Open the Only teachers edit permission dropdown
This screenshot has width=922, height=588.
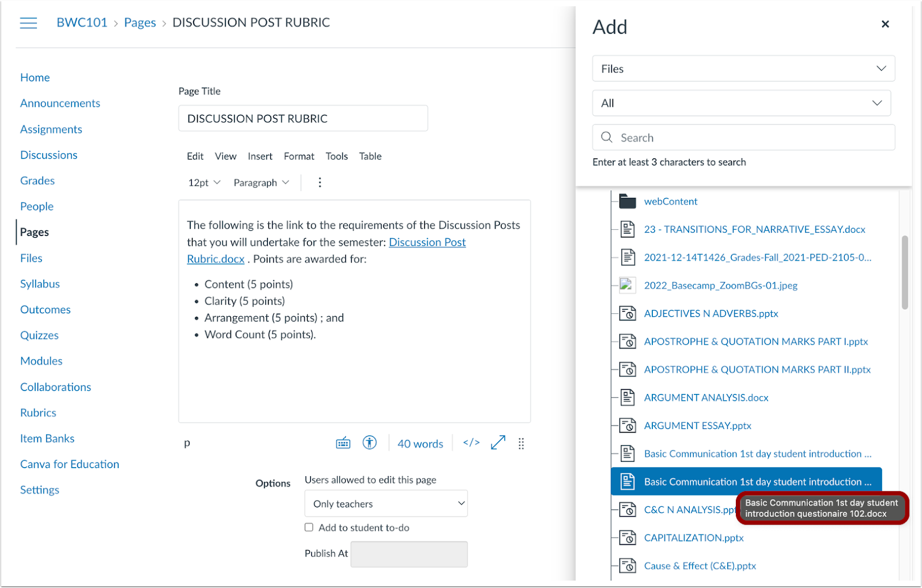point(386,503)
